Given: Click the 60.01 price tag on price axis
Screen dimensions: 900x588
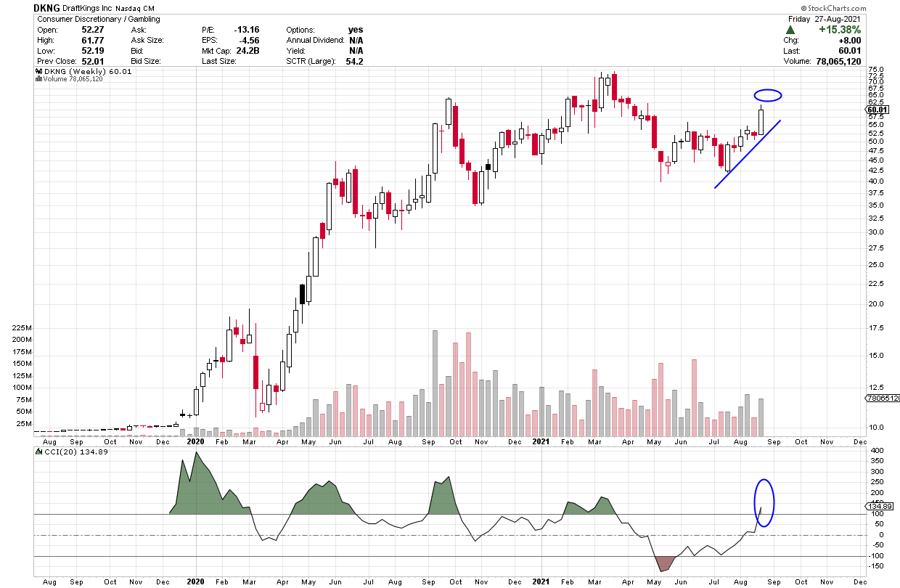Looking at the screenshot, I should pos(877,110).
